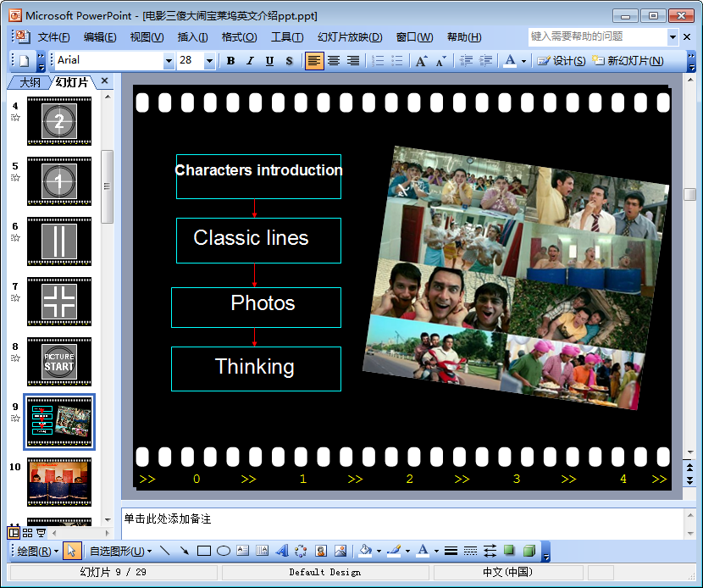Click the 新幻灯片 (New Slide) button
Viewport: 703px width, 588px height.
click(628, 61)
